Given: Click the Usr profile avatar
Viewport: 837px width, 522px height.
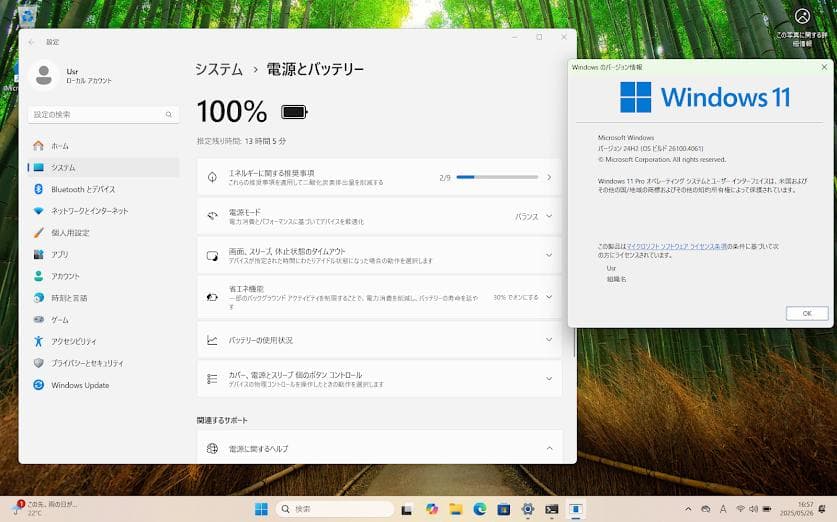Looking at the screenshot, I should pos(44,75).
